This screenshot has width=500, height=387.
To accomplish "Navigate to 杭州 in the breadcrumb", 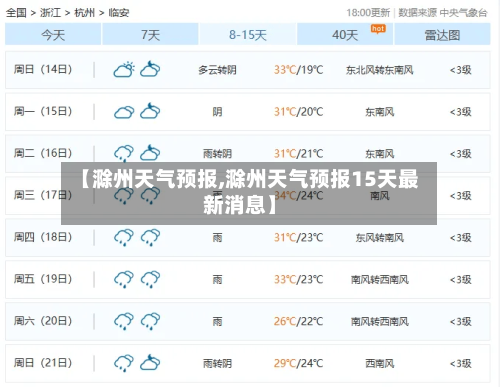I will pos(85,13).
